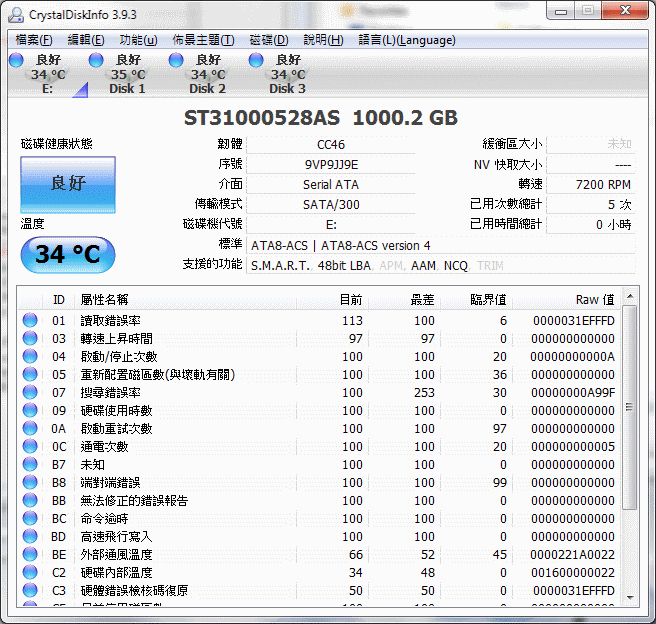656x624 pixels.
Task: Click the supported features S.M.A.R.T. field
Action: [x=441, y=266]
